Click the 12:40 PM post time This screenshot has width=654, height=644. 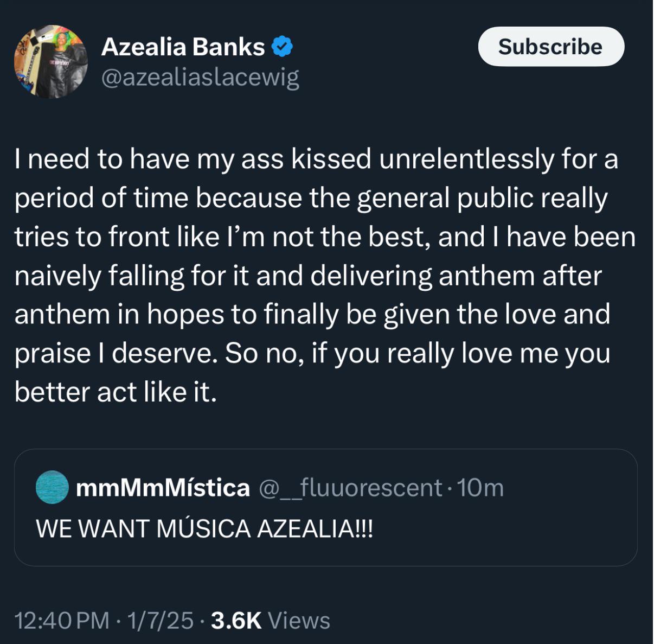pyautogui.click(x=62, y=621)
